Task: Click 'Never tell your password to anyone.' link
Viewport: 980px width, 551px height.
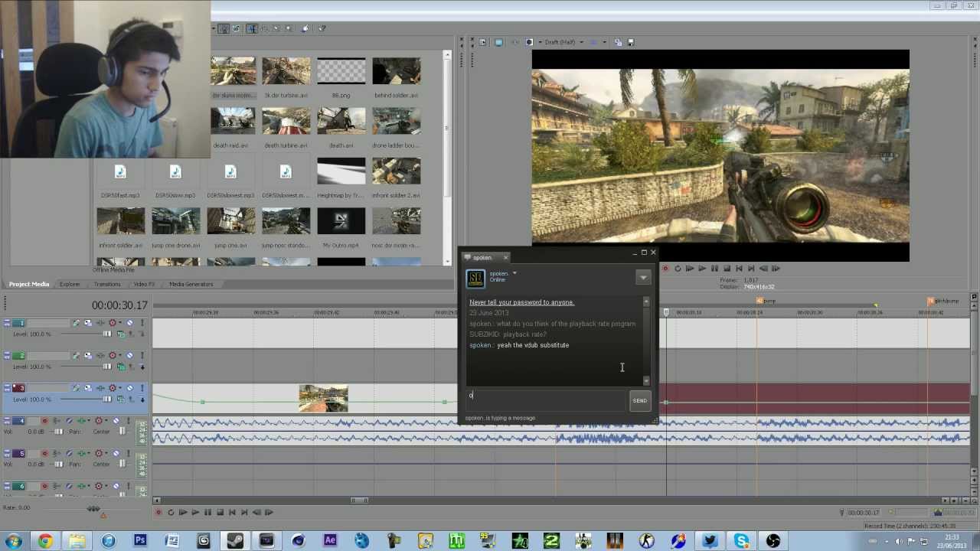Action: click(x=521, y=302)
